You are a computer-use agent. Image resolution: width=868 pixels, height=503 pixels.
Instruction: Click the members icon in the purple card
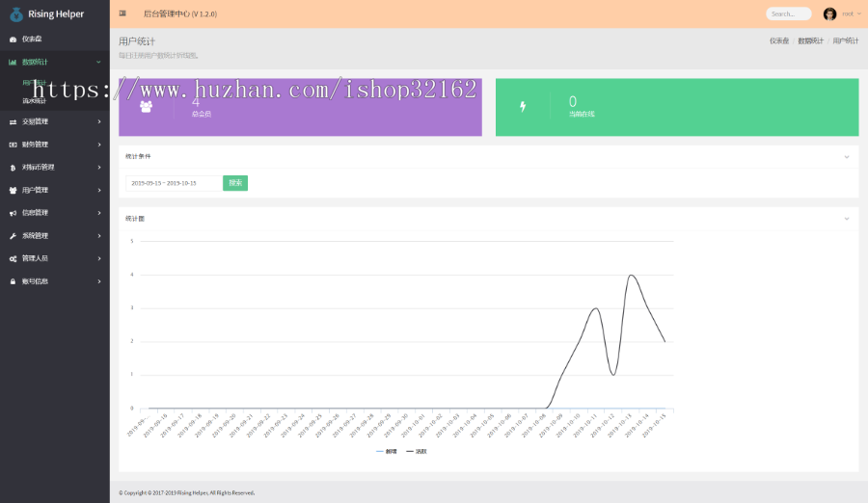tap(147, 107)
